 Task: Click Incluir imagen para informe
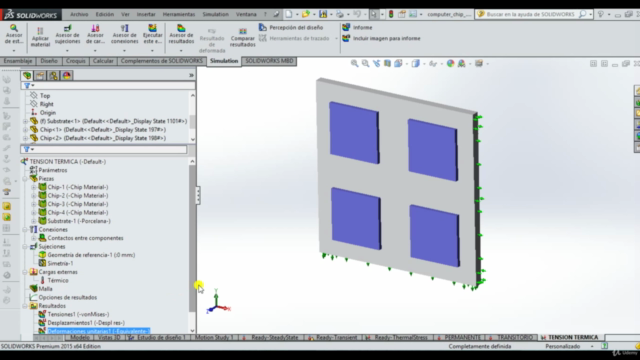381,38
